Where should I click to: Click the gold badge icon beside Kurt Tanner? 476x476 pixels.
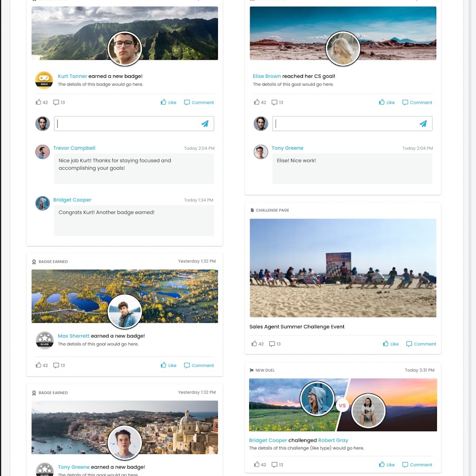pos(44,80)
